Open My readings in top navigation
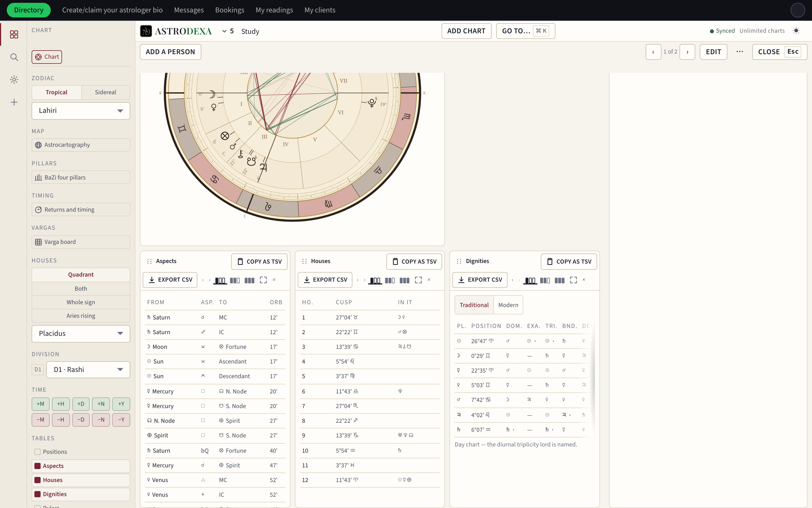 pyautogui.click(x=274, y=10)
